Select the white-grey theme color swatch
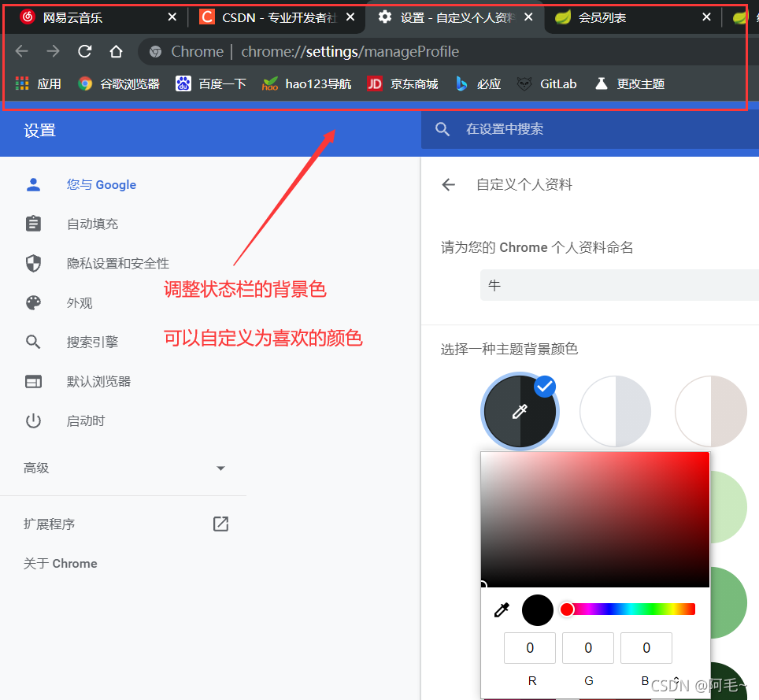This screenshot has width=759, height=700. [x=615, y=412]
